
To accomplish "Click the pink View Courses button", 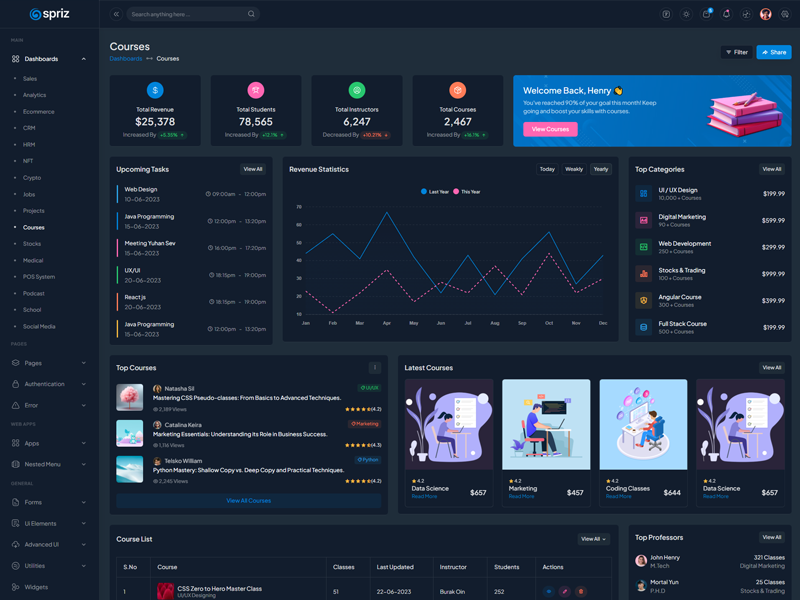I will [550, 129].
